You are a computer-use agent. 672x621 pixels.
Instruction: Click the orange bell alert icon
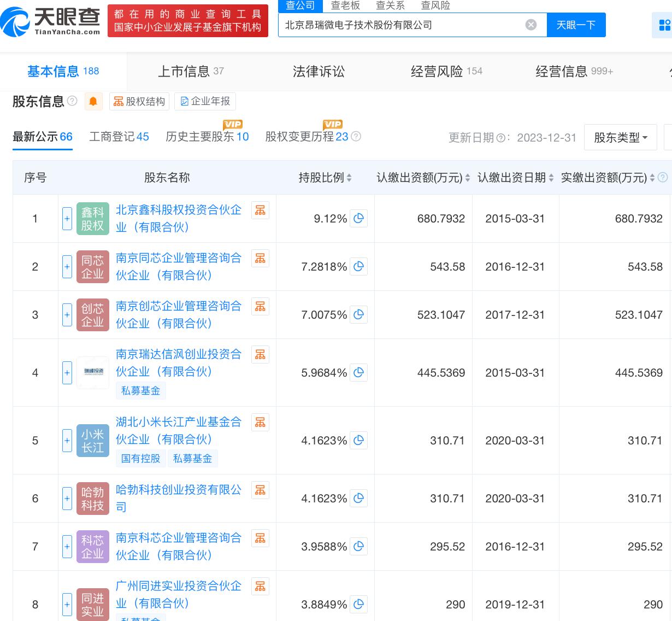coord(93,102)
